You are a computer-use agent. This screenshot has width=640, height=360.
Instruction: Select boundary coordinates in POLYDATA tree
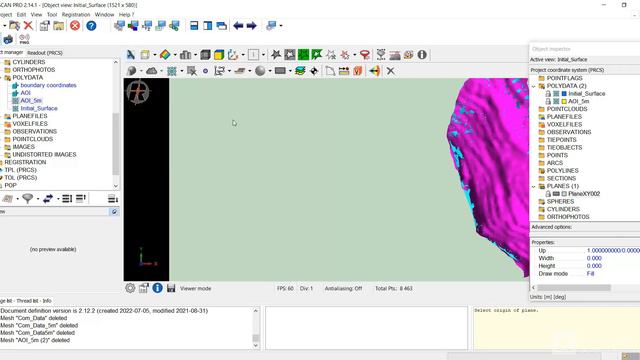point(48,85)
